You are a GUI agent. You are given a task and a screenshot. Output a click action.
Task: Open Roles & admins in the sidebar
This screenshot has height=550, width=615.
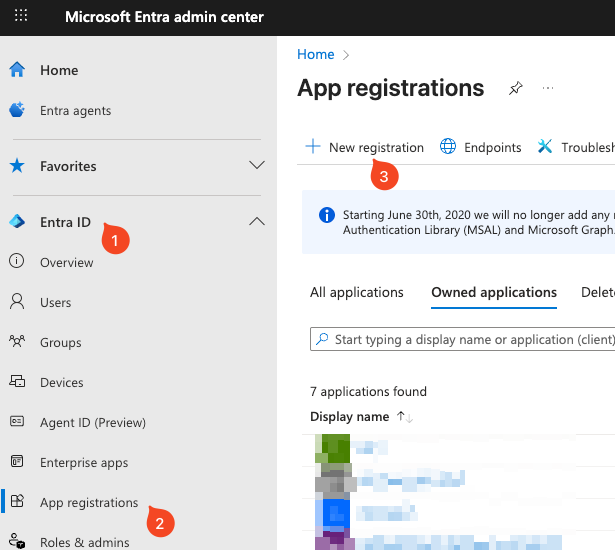coord(84,542)
